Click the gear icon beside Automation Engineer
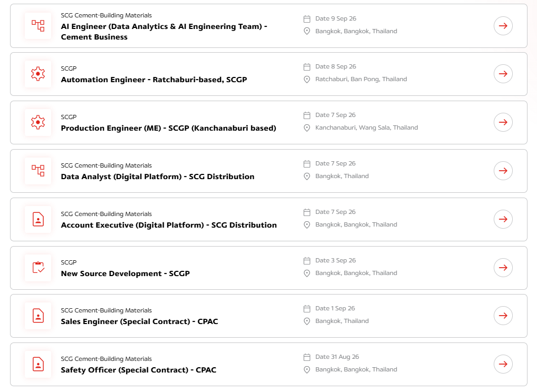Screen dimensions: 537x392 coord(38,74)
